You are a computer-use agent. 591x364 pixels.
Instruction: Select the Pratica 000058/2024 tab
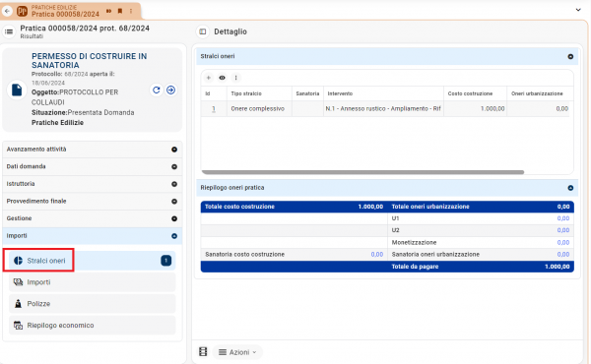click(71, 11)
